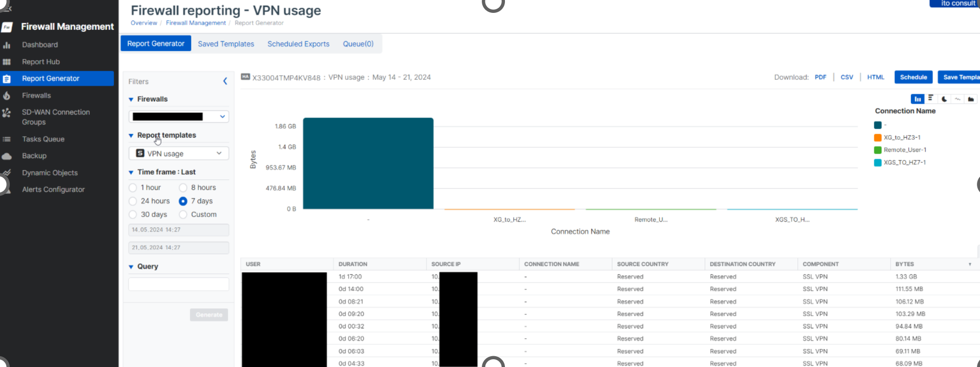980x367 pixels.
Task: Download the report as PDF
Action: pyautogui.click(x=820, y=77)
